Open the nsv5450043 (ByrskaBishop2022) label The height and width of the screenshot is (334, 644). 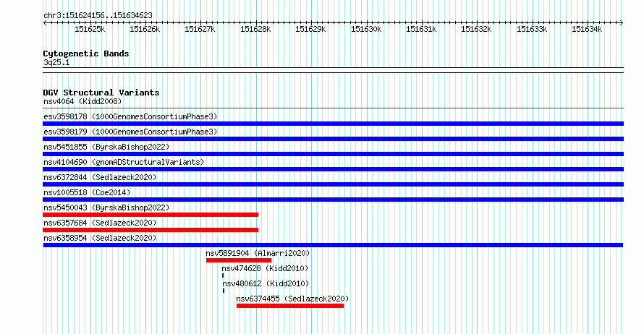tap(106, 207)
